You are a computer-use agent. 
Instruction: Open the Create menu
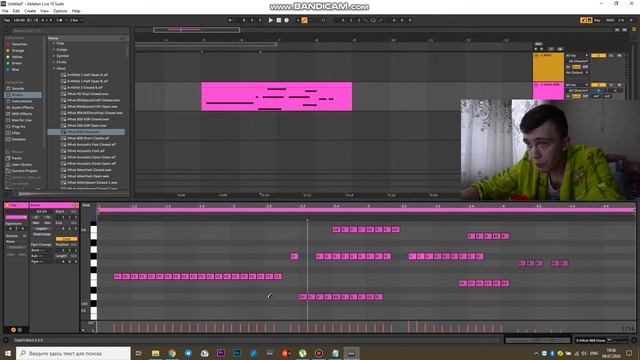(x=30, y=11)
